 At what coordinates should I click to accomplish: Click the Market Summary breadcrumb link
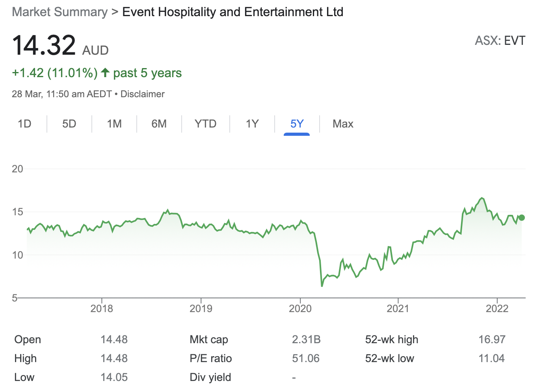pyautogui.click(x=60, y=12)
